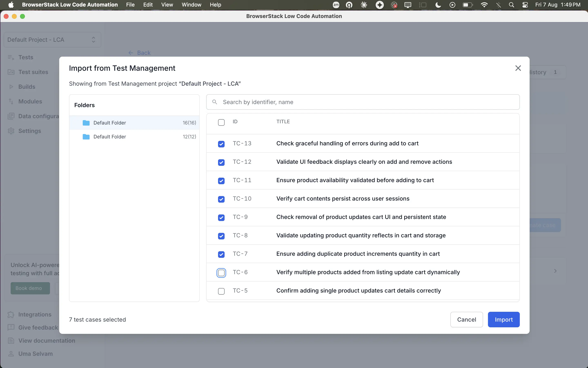Click the Settings gear icon in sidebar
The height and width of the screenshot is (368, 588).
[x=11, y=131]
